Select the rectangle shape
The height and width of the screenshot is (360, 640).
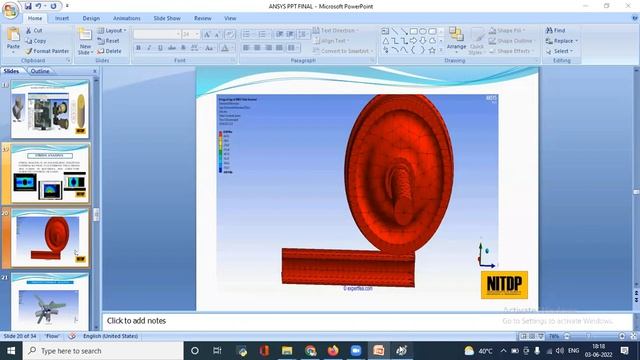(x=413, y=31)
